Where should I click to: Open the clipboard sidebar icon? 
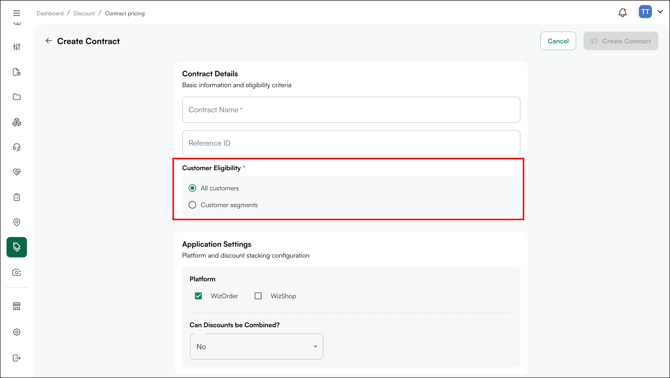(x=17, y=197)
